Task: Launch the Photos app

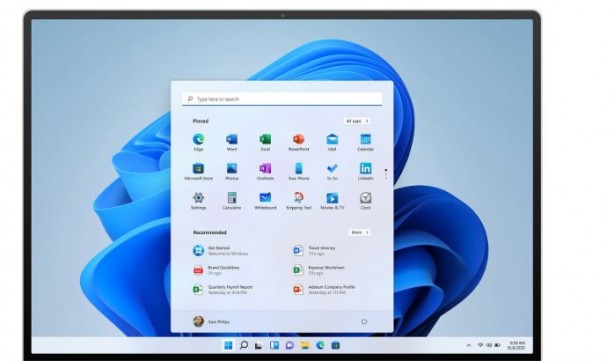Action: [x=232, y=171]
